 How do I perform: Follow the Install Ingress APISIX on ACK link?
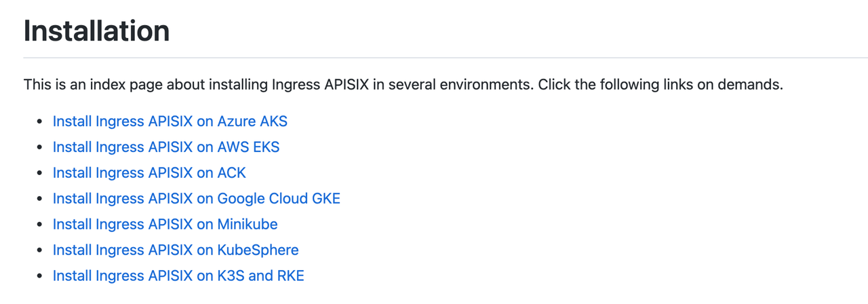click(x=149, y=173)
